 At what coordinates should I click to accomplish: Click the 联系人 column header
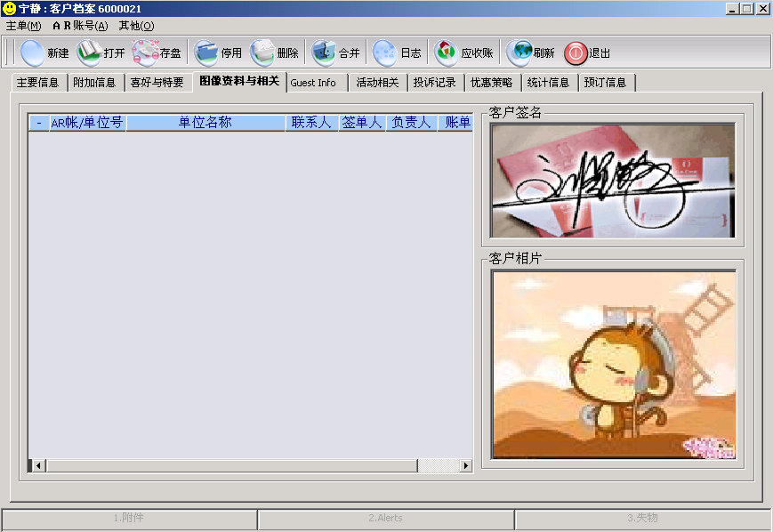click(x=311, y=122)
